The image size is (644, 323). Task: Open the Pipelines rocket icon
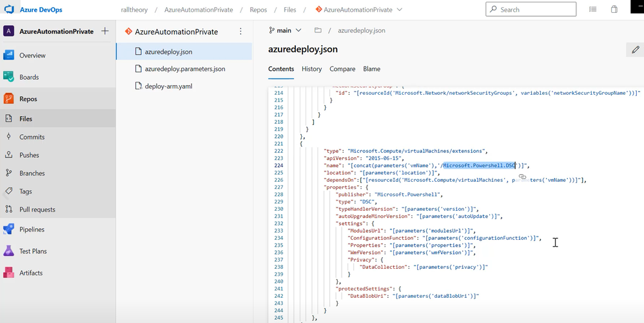pos(8,230)
